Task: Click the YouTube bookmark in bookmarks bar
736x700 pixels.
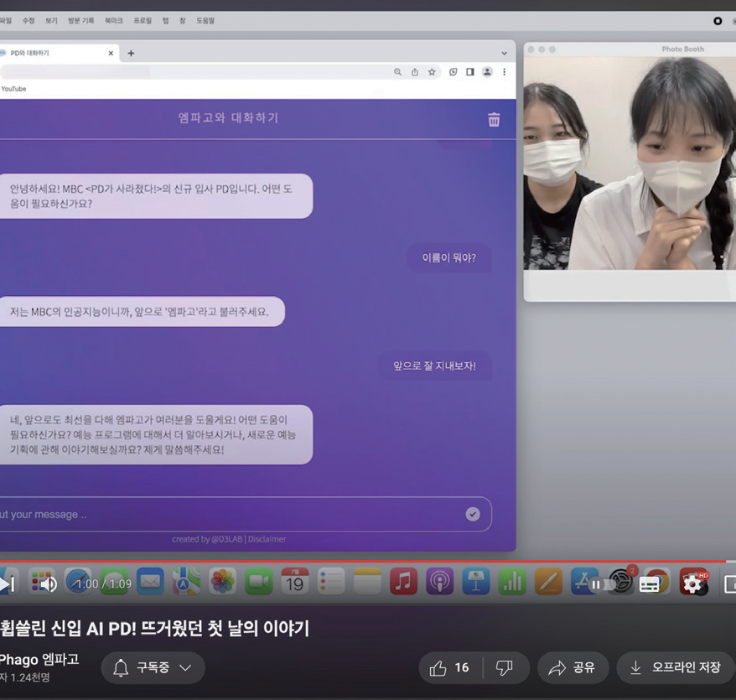Action: 13,89
